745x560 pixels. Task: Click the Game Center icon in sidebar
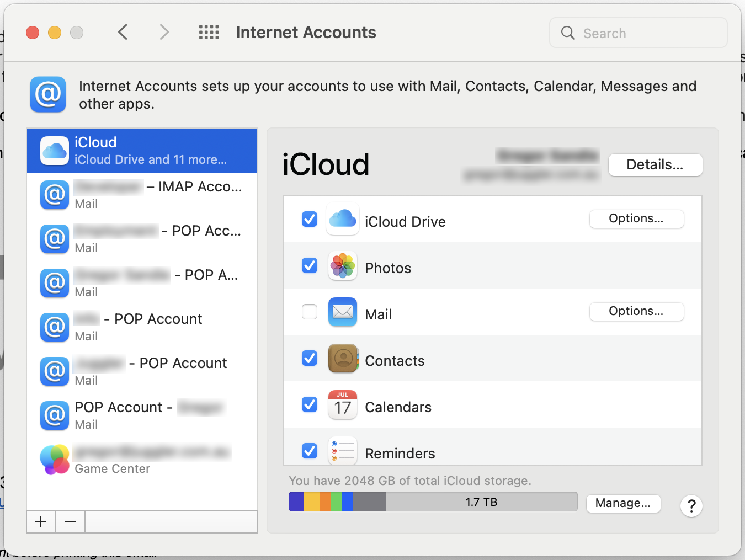point(55,460)
